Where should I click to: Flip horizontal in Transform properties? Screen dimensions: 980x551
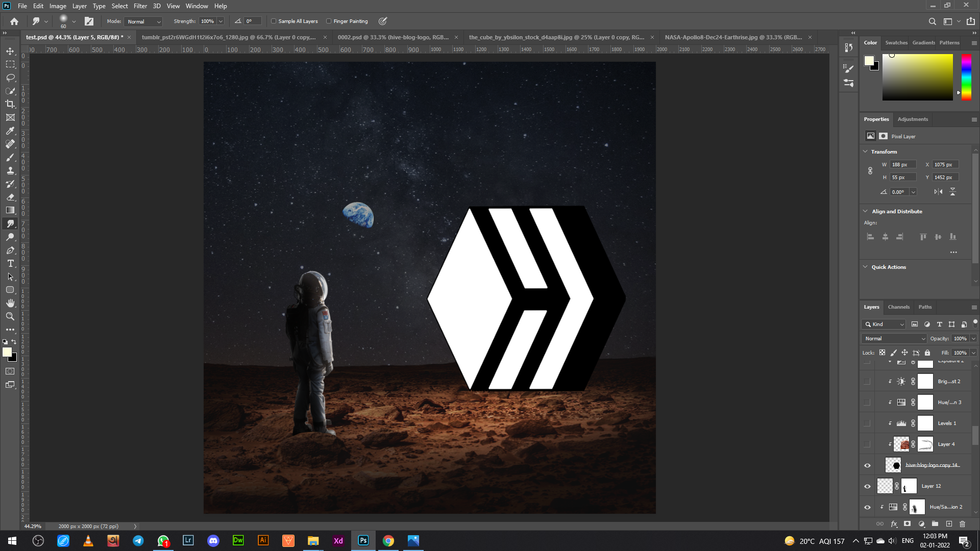tap(939, 192)
